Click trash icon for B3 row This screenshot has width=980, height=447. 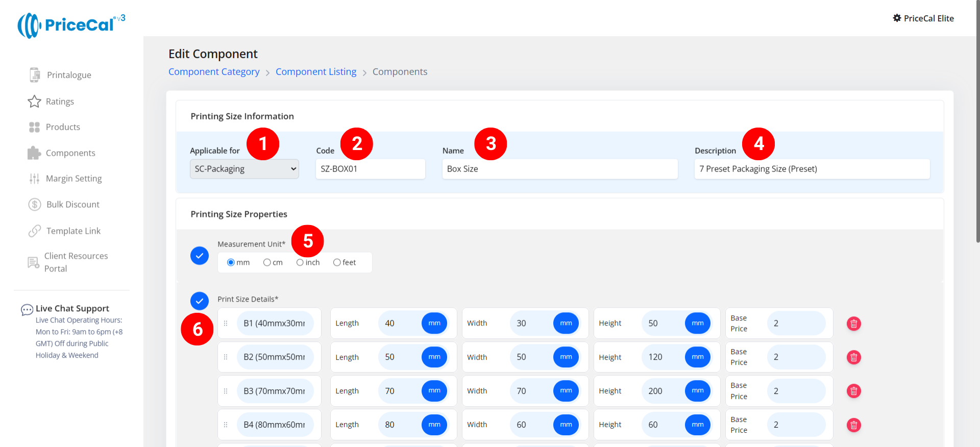853,391
